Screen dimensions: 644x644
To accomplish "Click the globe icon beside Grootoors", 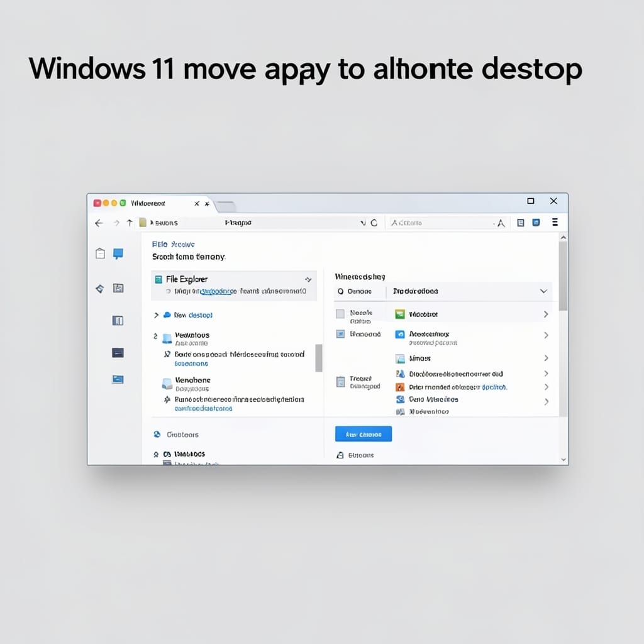I will pyautogui.click(x=157, y=434).
